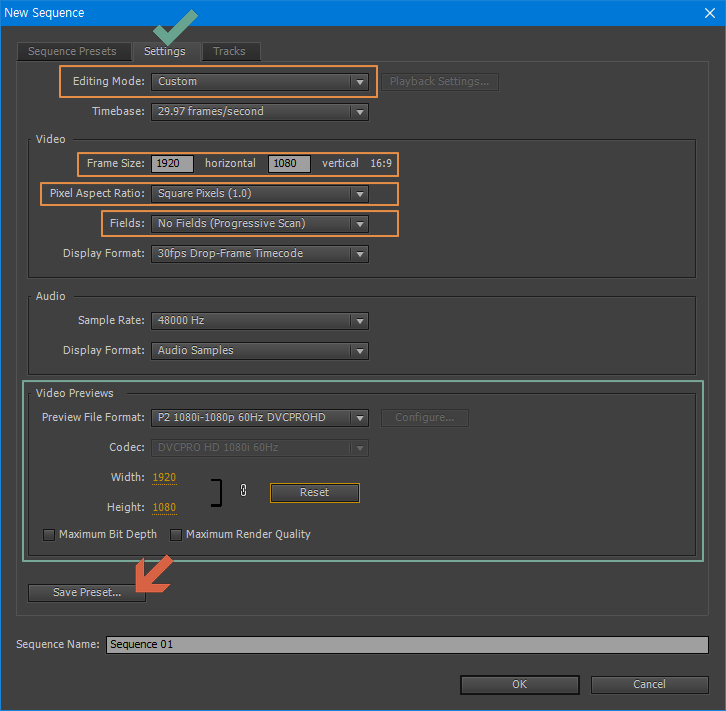The width and height of the screenshot is (726, 711).
Task: Switch to the Sequence Presets tab
Action: [x=73, y=51]
